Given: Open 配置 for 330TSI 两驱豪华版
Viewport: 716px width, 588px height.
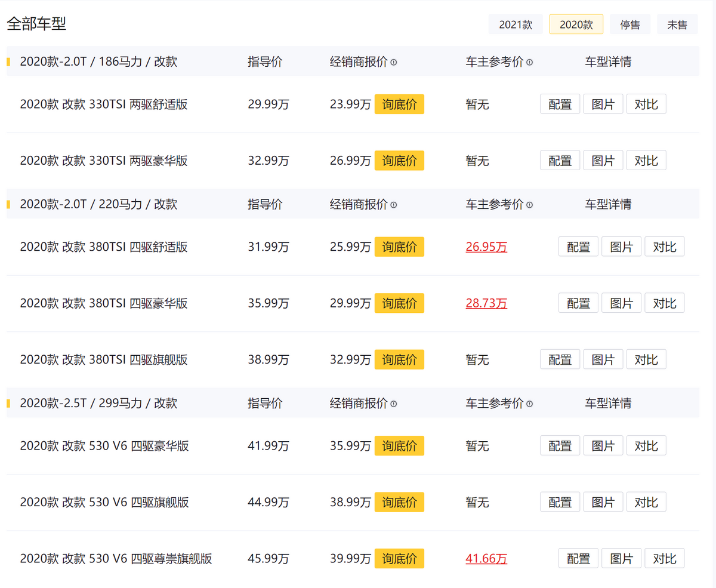Looking at the screenshot, I should pos(560,161).
